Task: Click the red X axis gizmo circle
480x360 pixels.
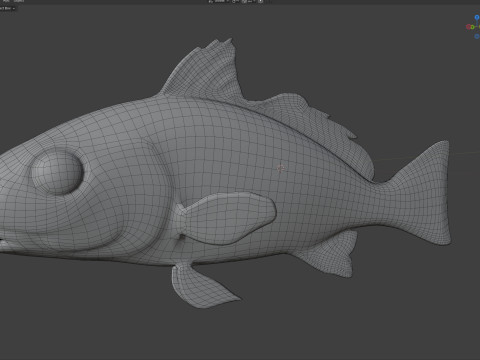Action: 468,27
